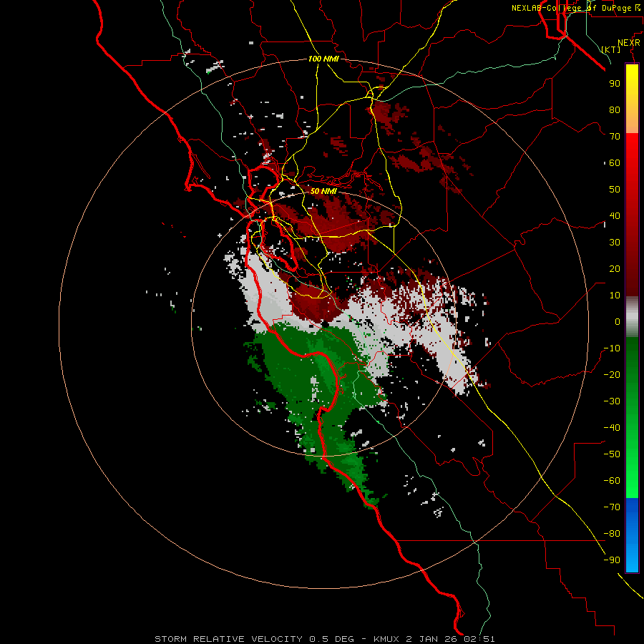Select the -80 label on the velocity scale
The width and height of the screenshot is (644, 644).
(612, 534)
